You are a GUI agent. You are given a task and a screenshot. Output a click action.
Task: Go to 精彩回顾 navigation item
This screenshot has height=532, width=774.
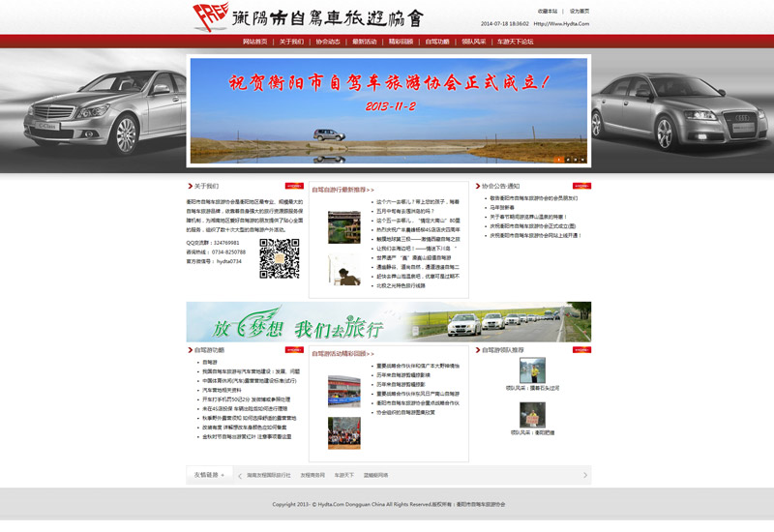pos(401,42)
